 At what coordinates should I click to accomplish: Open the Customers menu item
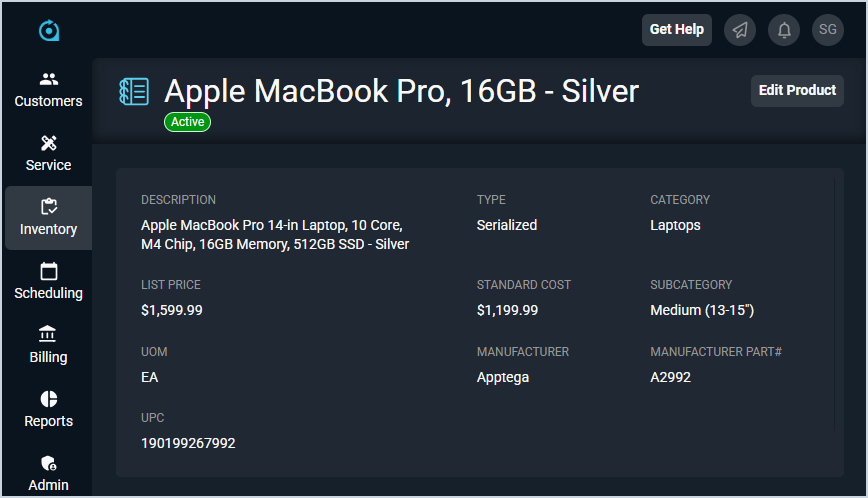click(x=48, y=101)
